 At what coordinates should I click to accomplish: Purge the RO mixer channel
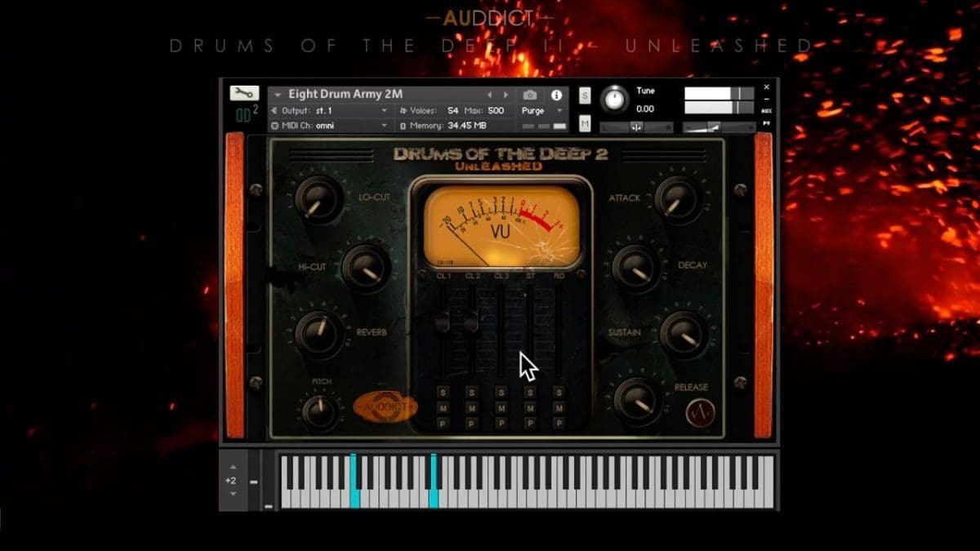pos(559,424)
